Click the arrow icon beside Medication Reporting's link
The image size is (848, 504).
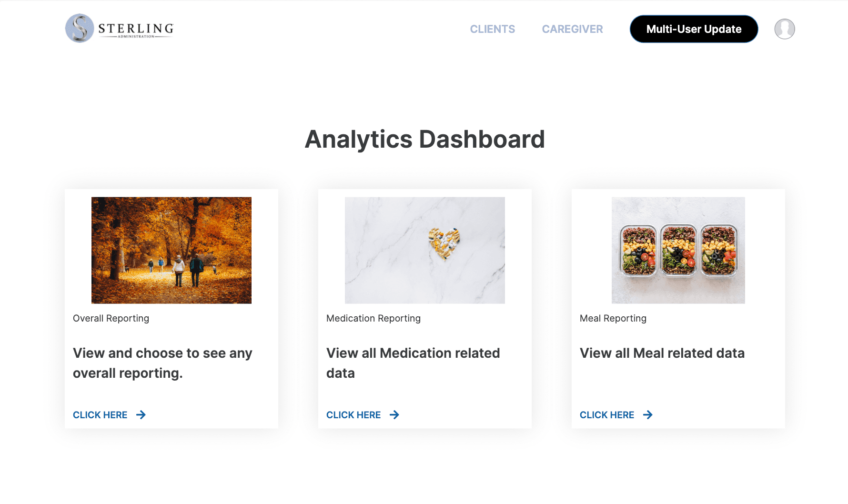(394, 415)
